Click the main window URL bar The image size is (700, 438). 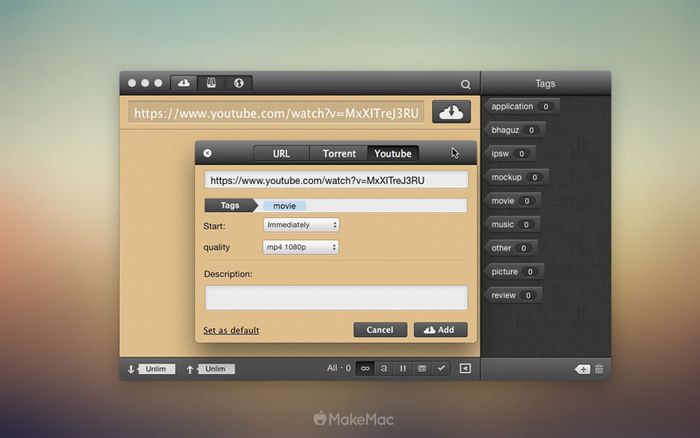click(x=276, y=113)
